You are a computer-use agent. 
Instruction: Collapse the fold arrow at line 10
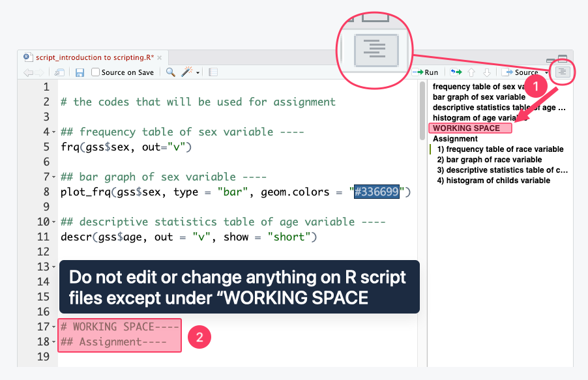click(53, 222)
